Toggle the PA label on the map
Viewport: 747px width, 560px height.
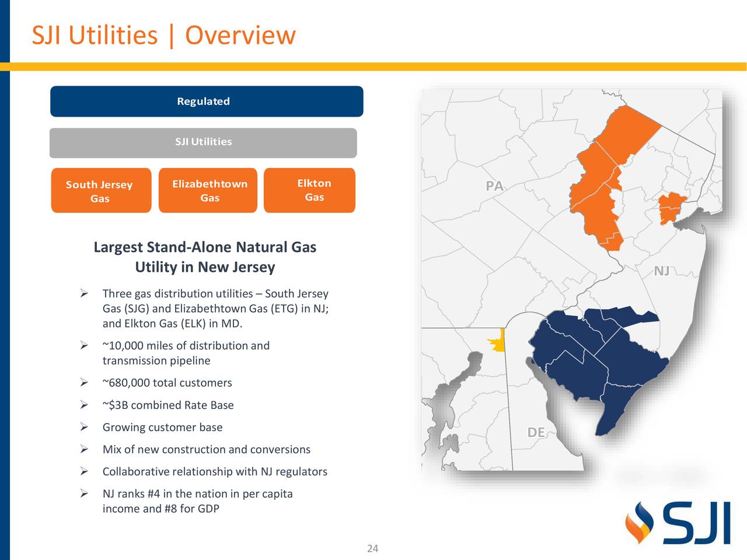[x=495, y=186]
